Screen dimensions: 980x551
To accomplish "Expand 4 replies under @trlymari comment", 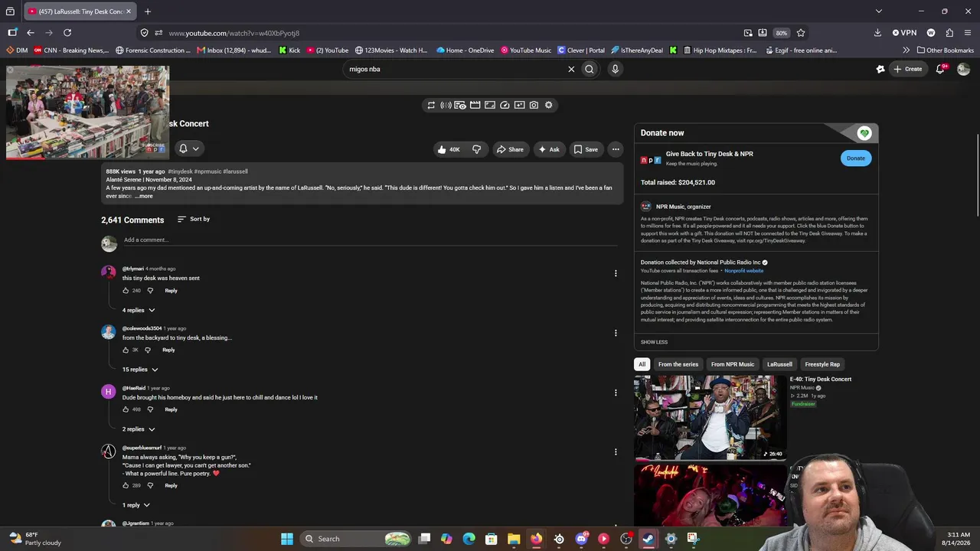I will pyautogui.click(x=139, y=310).
